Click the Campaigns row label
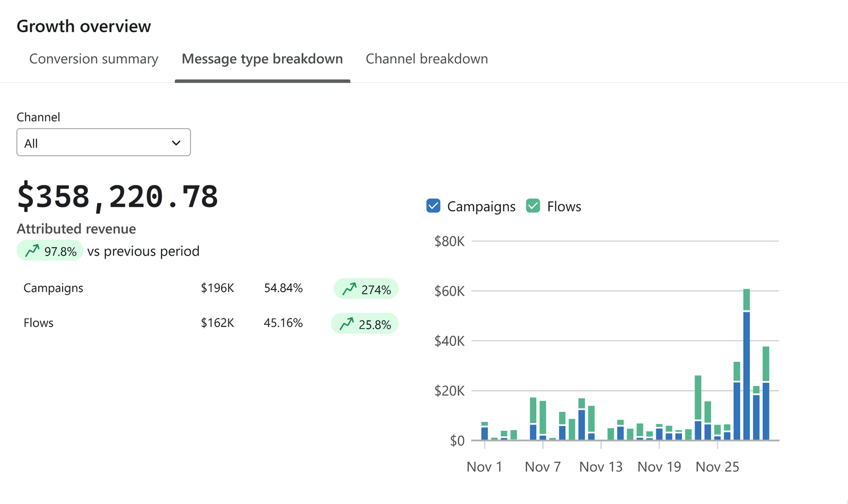Viewport: 848px width, 504px height. pos(54,288)
